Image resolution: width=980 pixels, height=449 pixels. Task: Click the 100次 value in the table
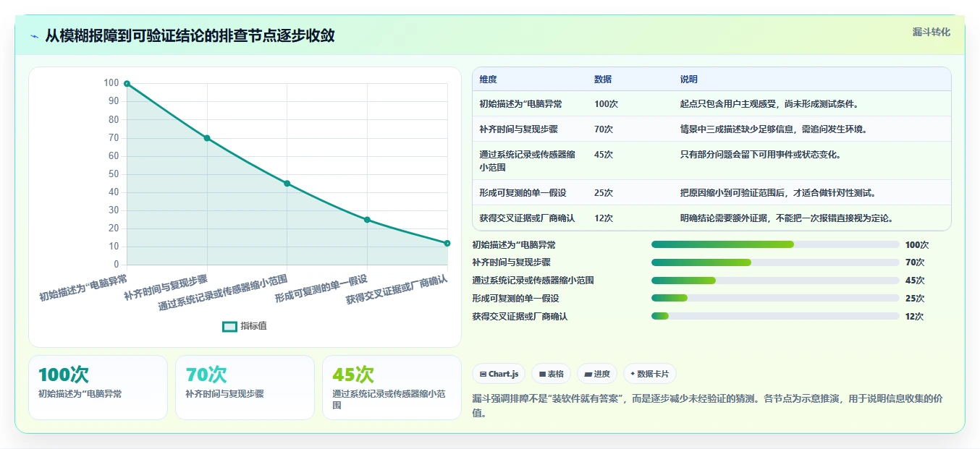coord(606,104)
